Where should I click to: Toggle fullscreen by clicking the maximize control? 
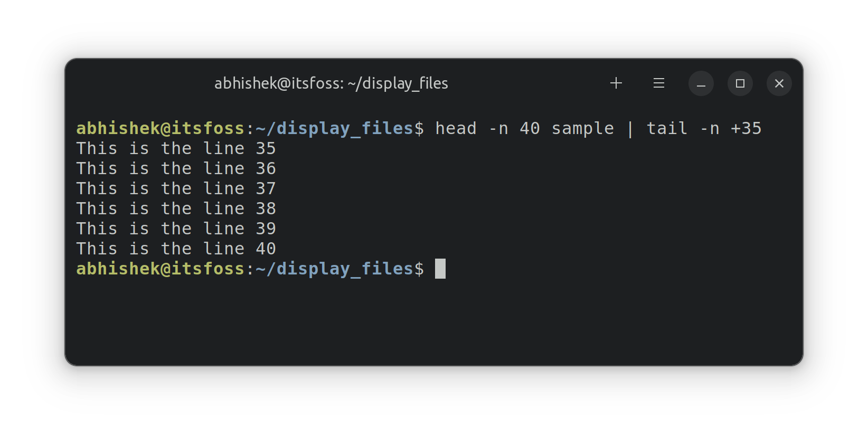tap(740, 83)
